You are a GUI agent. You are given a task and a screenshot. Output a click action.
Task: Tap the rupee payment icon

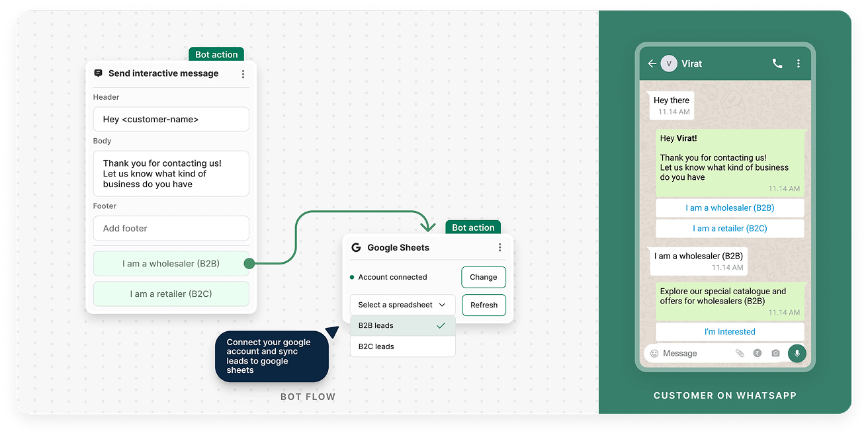coord(758,354)
